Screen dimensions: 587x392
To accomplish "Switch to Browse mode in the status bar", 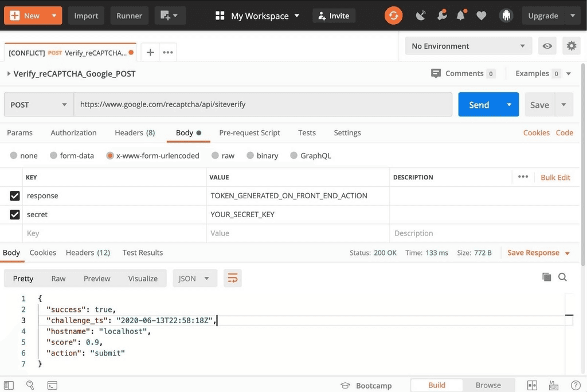I will pyautogui.click(x=488, y=385).
